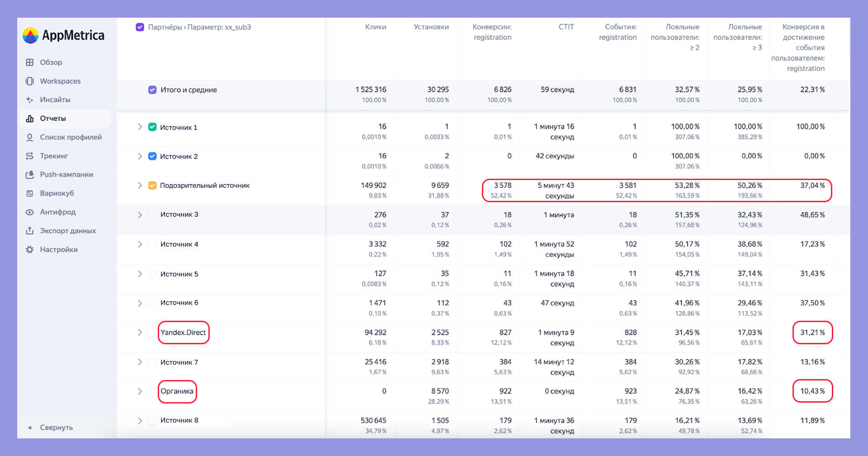This screenshot has height=456, width=868.
Task: Click the Push-кампании icon
Action: [x=30, y=175]
